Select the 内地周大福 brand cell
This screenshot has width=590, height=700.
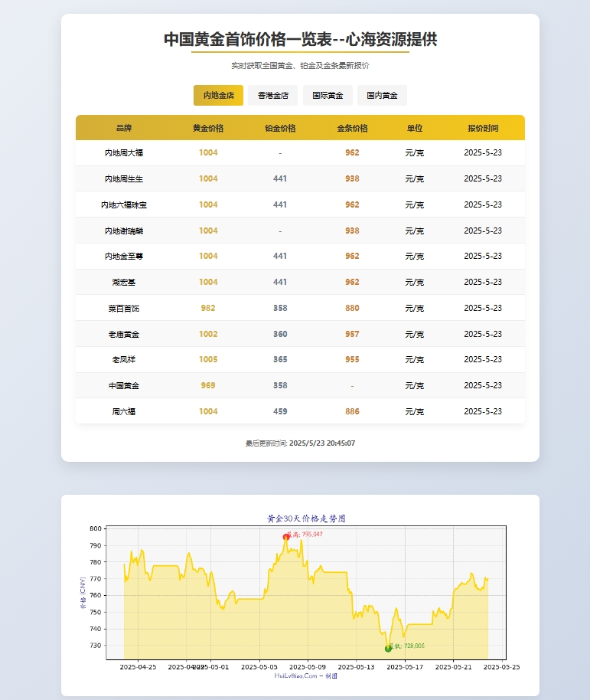click(124, 152)
